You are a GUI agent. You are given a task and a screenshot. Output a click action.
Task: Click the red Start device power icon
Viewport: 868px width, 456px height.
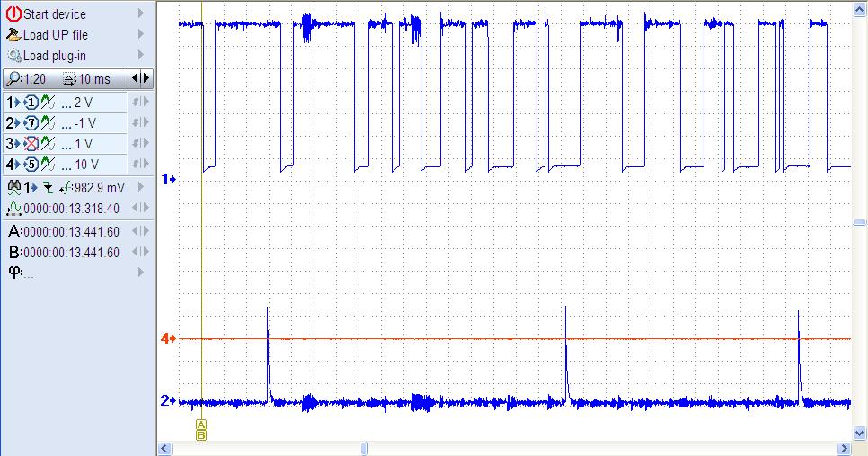coord(13,13)
